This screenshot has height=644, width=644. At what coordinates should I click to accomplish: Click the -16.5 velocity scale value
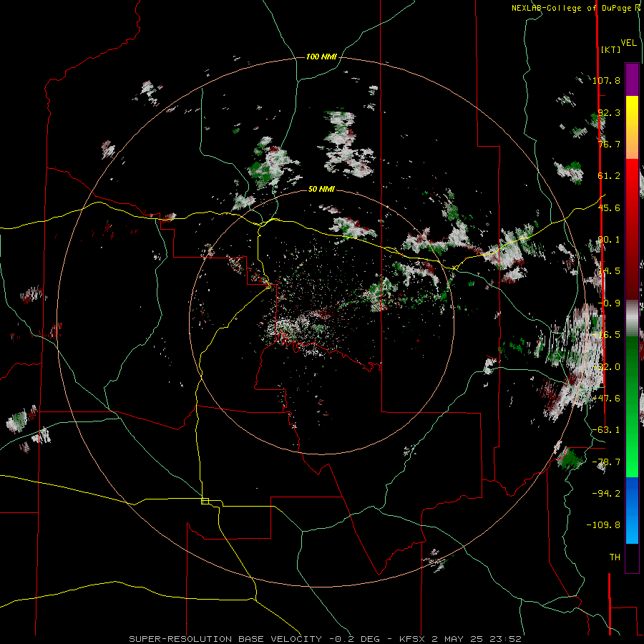pyautogui.click(x=606, y=335)
